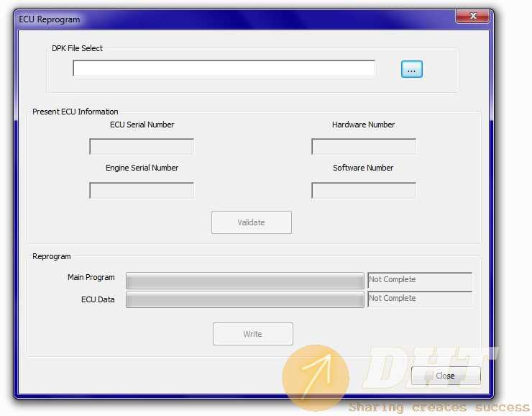The height and width of the screenshot is (416, 532).
Task: Click the Main Program label
Action: [x=91, y=277]
